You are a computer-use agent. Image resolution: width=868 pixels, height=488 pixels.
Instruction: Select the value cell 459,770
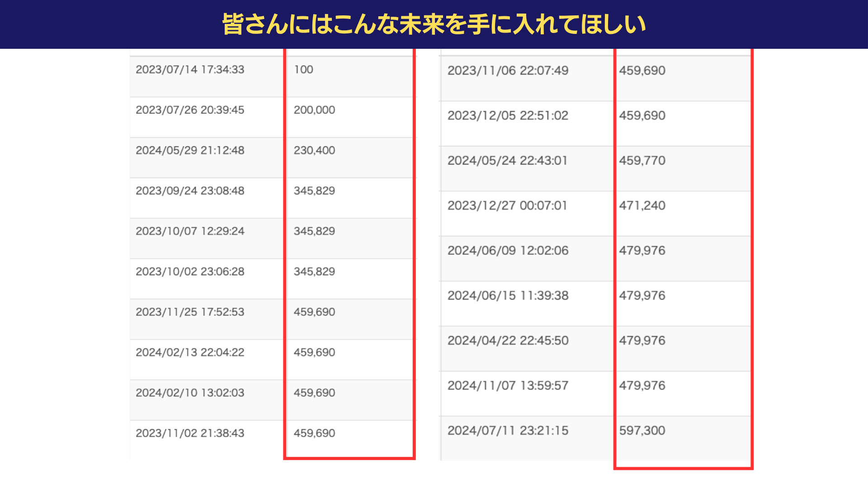coord(642,160)
